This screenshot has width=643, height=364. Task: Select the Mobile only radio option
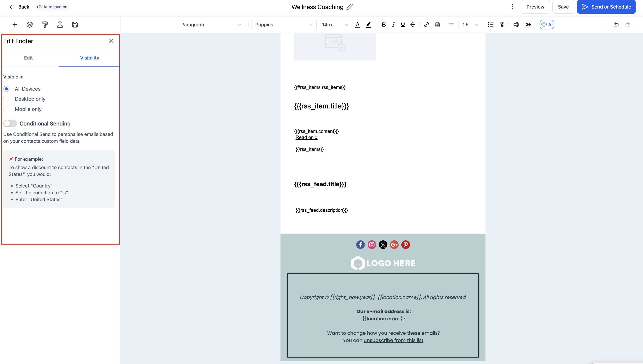click(6, 109)
